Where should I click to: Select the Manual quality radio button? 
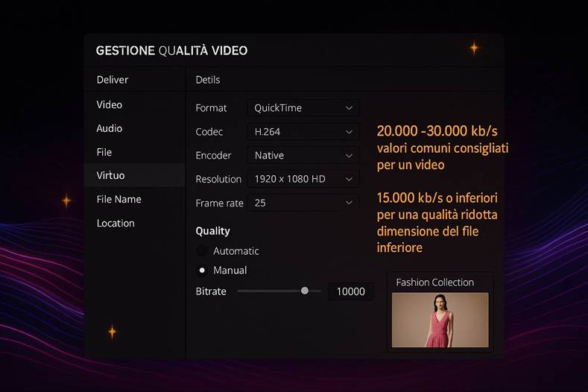(x=202, y=271)
